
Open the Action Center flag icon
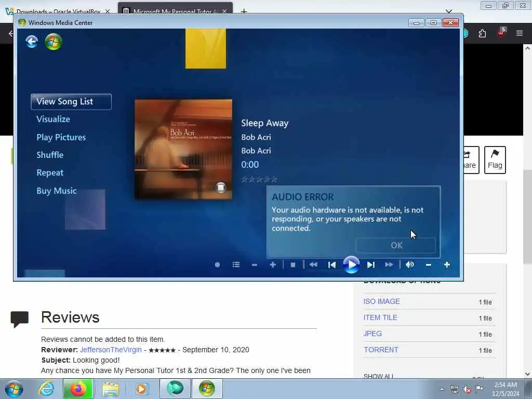(480, 389)
